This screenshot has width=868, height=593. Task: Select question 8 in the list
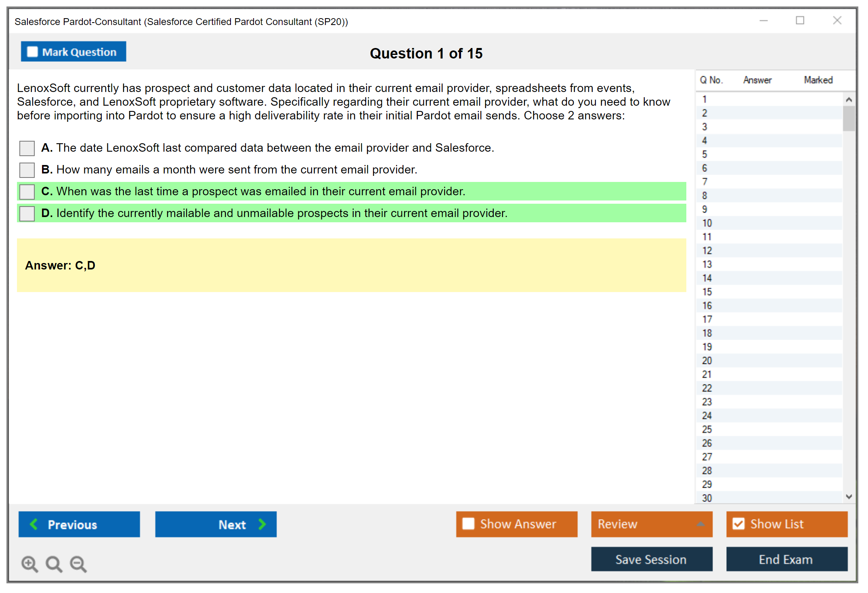[704, 196]
